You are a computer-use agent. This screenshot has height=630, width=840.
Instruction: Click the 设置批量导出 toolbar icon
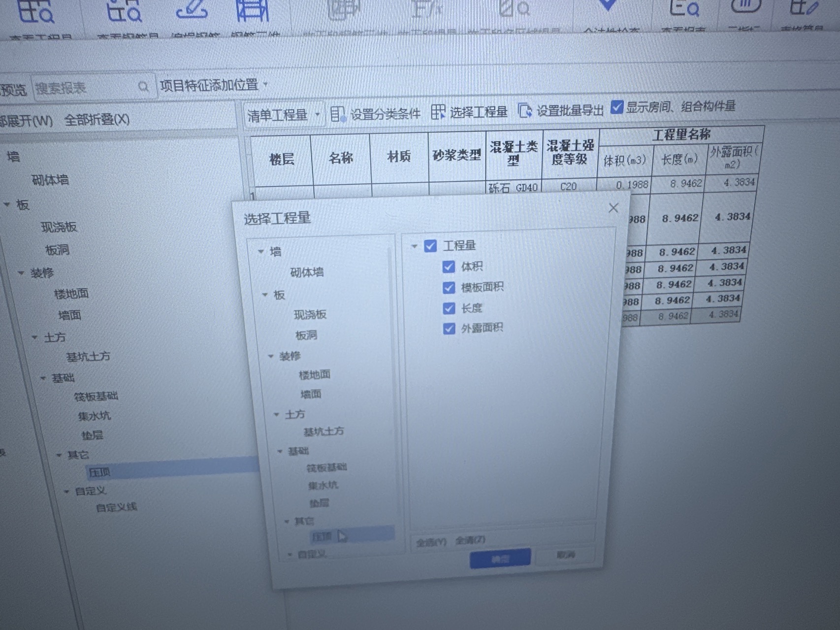[525, 111]
